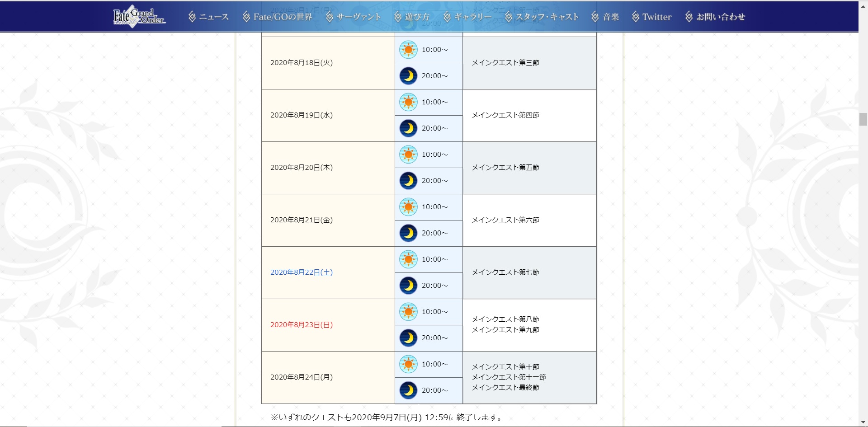868x427 pixels.
Task: Visit the Twitter navigation link
Action: [x=652, y=17]
